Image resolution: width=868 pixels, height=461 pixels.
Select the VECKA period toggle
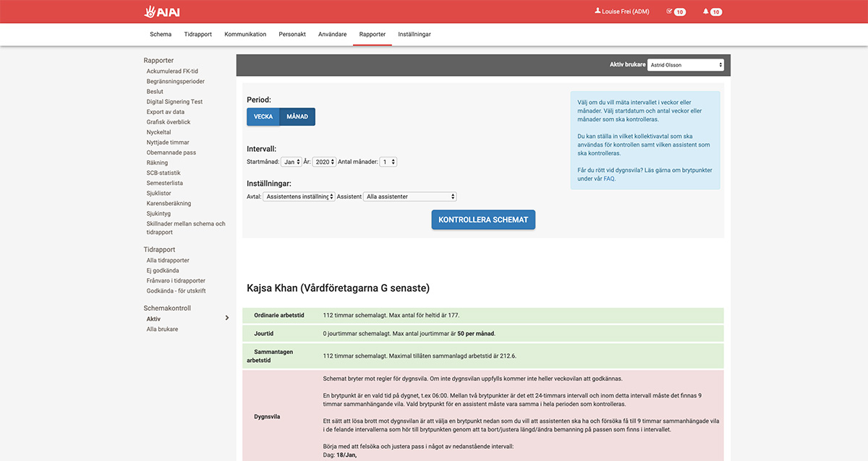(x=263, y=117)
